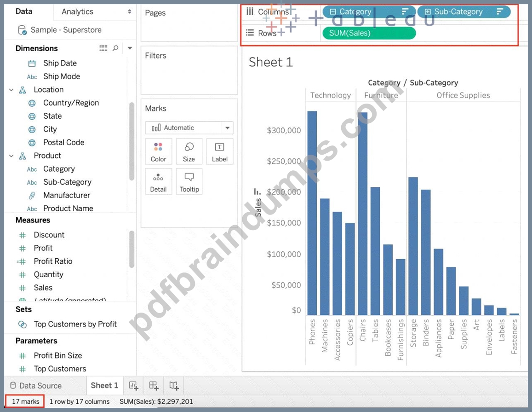
Task: Click the New Dashboard icon
Action: (154, 385)
